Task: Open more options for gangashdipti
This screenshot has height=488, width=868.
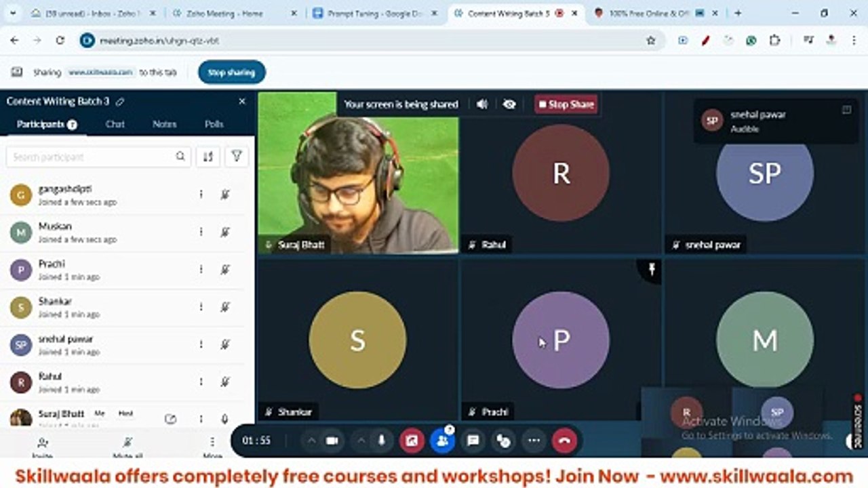Action: click(201, 195)
